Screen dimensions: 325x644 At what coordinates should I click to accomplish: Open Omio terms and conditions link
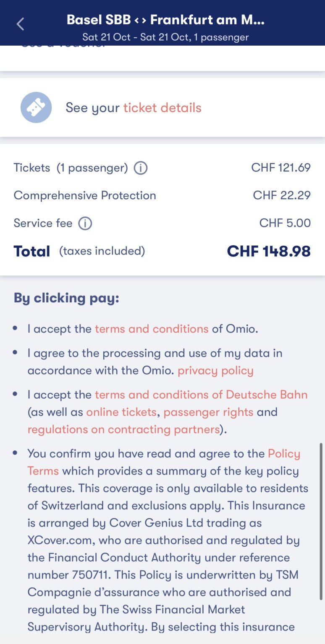coord(152,329)
